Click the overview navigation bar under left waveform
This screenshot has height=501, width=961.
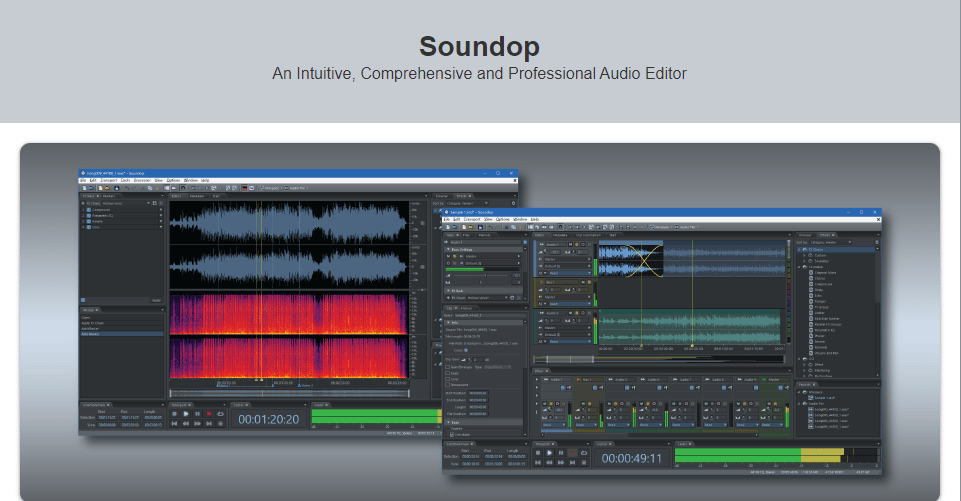click(289, 393)
